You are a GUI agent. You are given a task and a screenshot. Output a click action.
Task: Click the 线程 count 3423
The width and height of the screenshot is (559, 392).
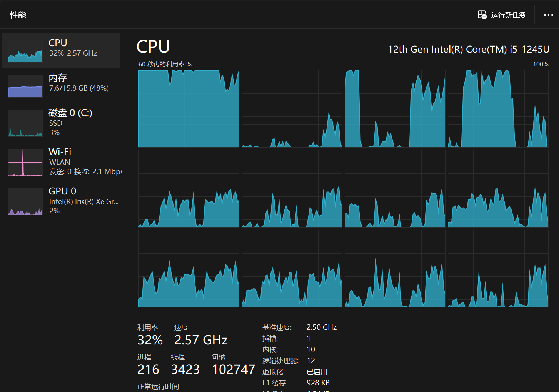185,369
